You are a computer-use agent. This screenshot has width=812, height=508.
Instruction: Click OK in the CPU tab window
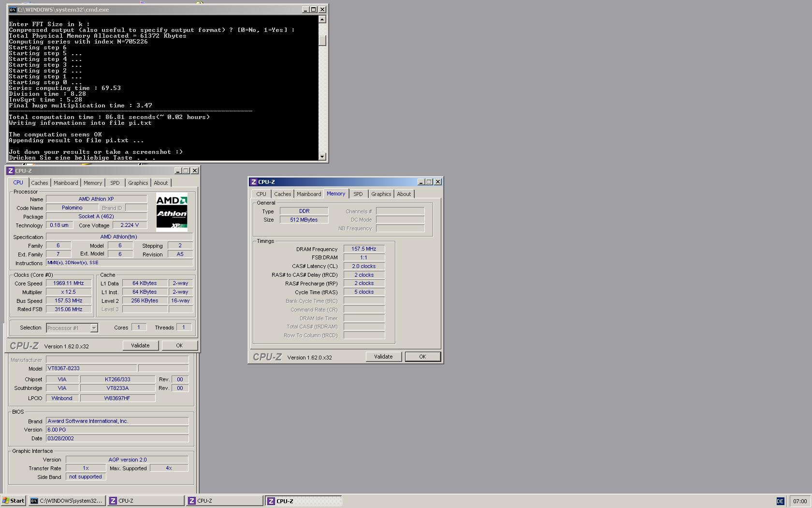(179, 345)
